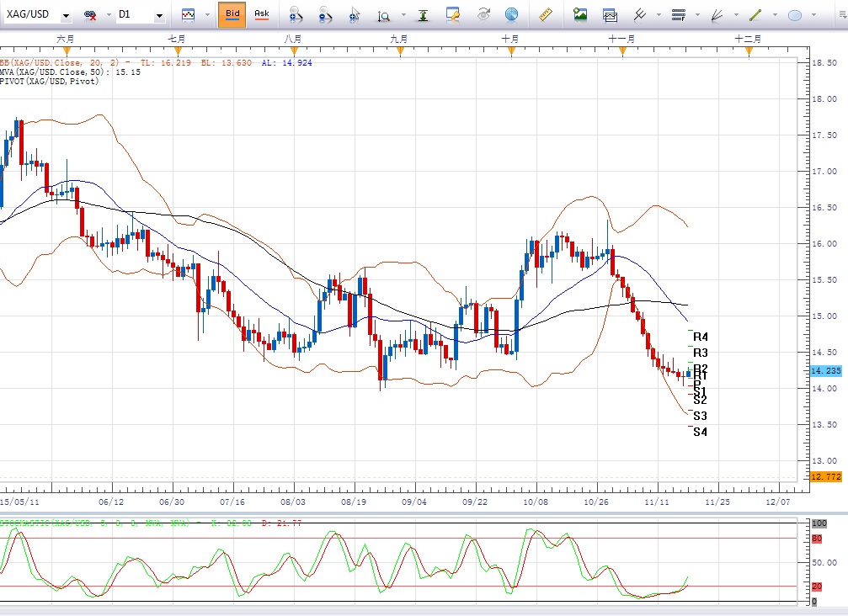
Task: Click the month marker under 八月
Action: pyautogui.click(x=294, y=52)
